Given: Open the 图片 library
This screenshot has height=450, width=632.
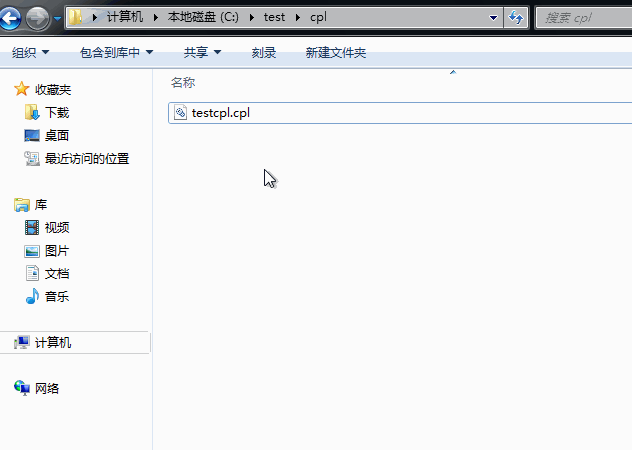Looking at the screenshot, I should [57, 251].
